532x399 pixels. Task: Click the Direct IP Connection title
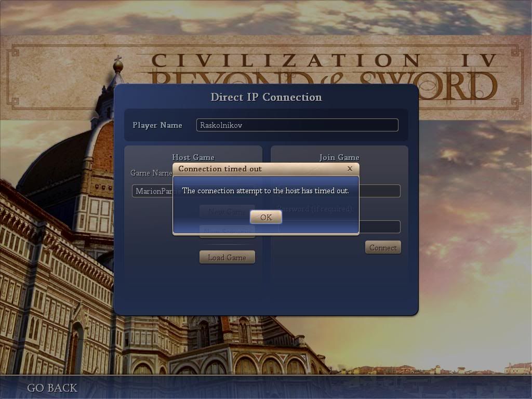[x=267, y=97]
